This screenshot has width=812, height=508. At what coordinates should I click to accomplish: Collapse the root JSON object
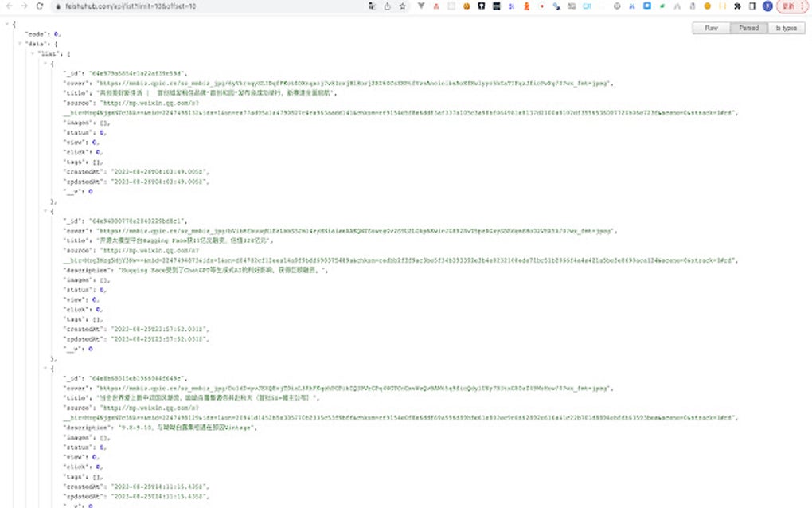coord(7,24)
